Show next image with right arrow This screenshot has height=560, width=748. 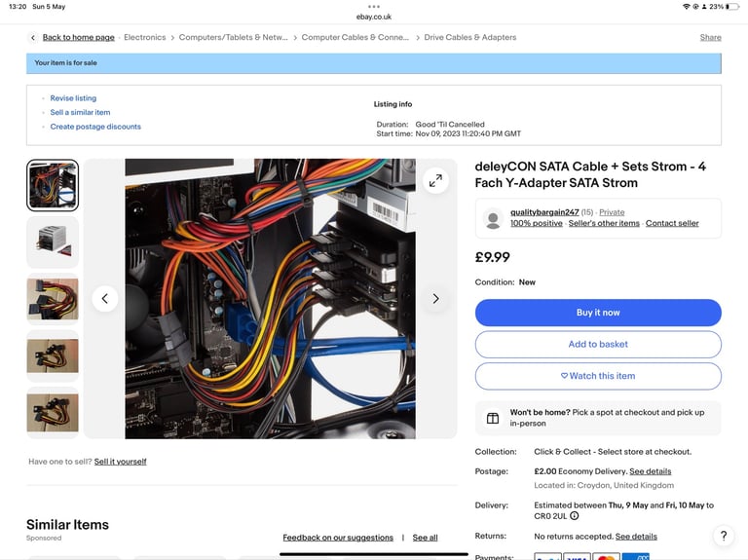(x=435, y=299)
